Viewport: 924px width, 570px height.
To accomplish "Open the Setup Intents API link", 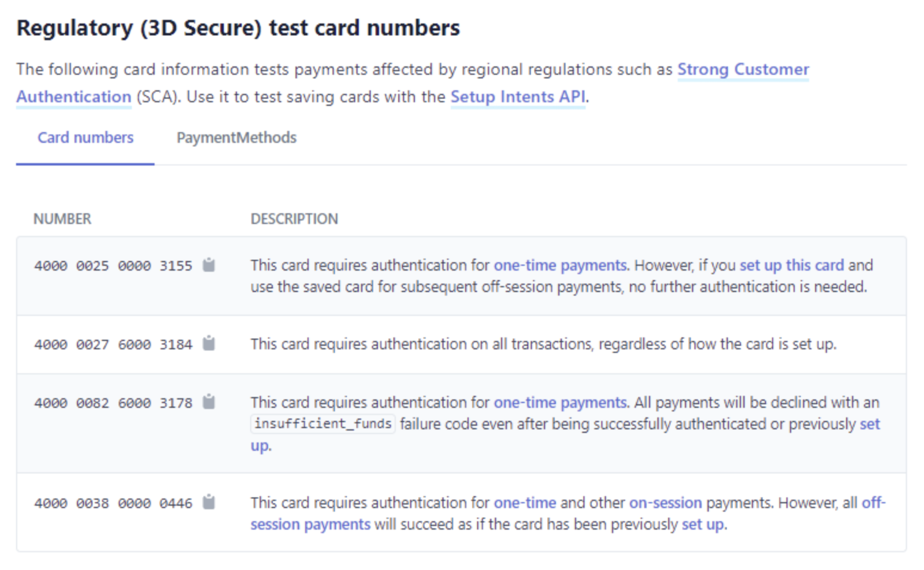I will [518, 97].
